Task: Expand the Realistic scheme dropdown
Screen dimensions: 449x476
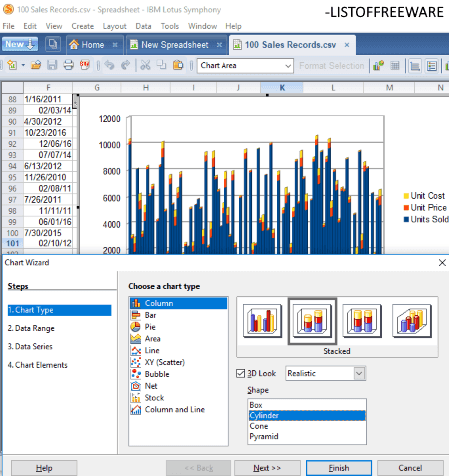Action: (x=359, y=373)
